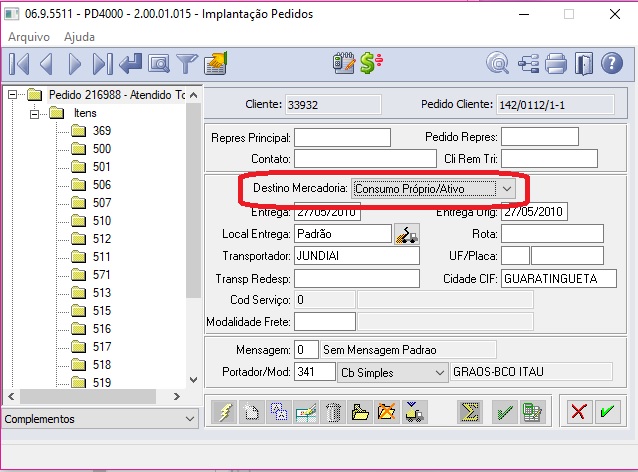The image size is (638, 472).
Task: Click the Modalidade Frete input field
Action: (325, 321)
